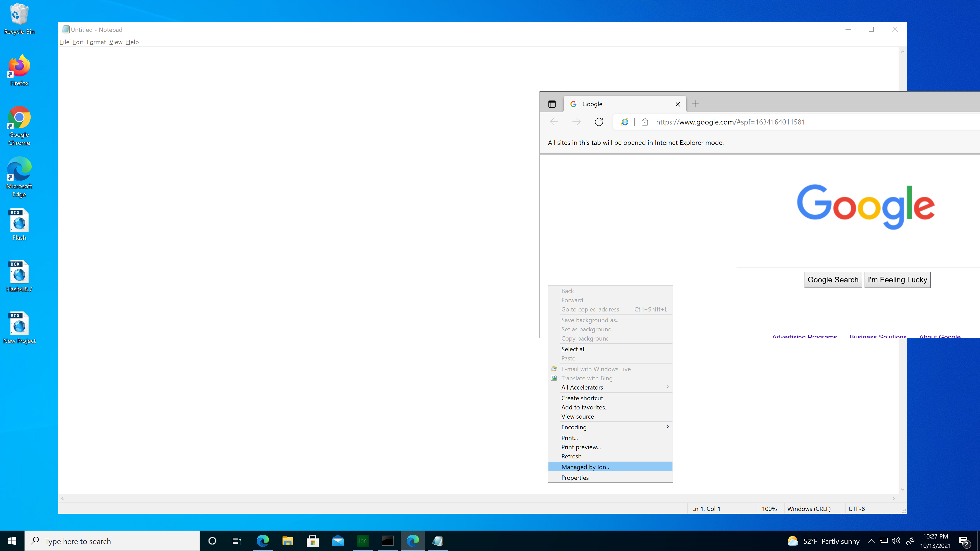Click the Refresh icon in Edge's address bar
This screenshot has height=551, width=980.
(x=598, y=122)
